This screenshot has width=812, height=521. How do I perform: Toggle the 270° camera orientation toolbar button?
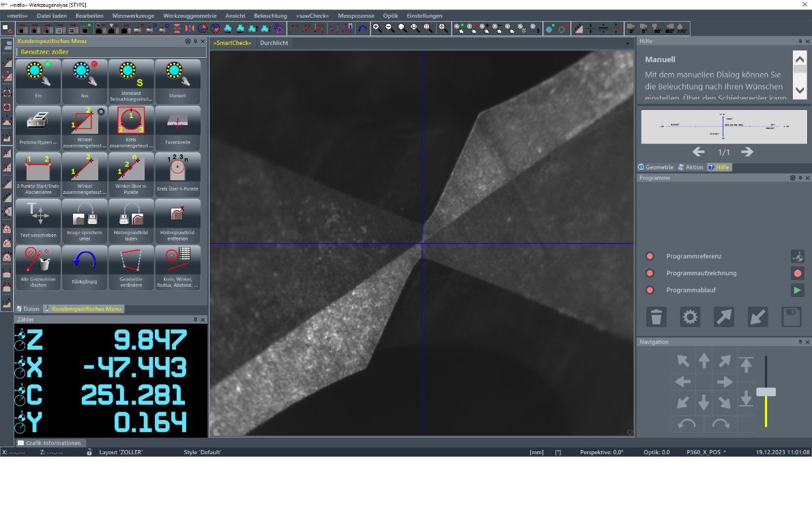click(x=682, y=28)
